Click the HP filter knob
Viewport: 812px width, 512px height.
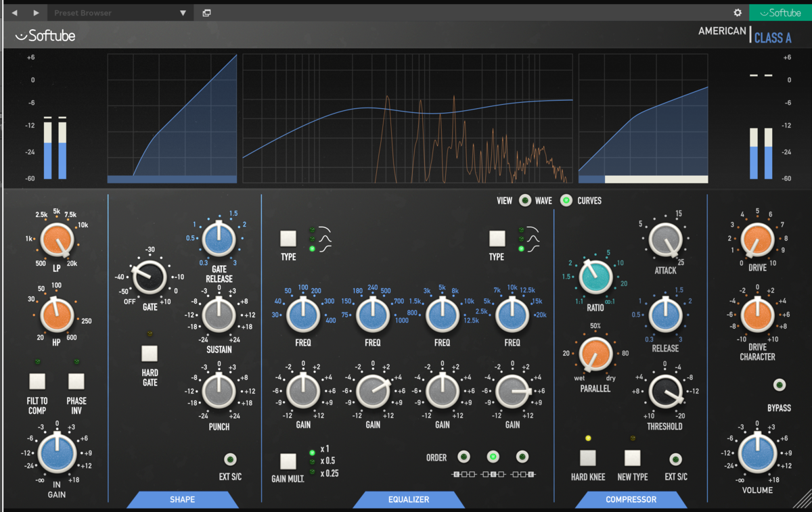(x=57, y=316)
